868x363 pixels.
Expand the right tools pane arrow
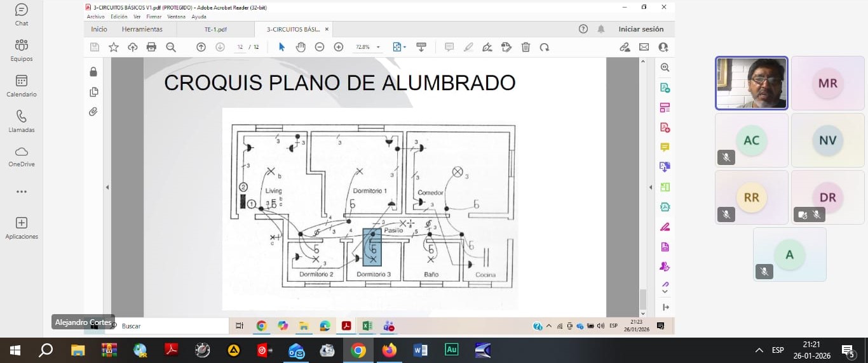650,187
